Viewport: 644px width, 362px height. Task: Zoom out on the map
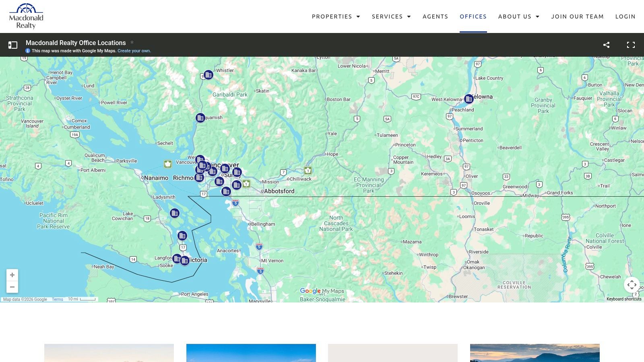12,287
